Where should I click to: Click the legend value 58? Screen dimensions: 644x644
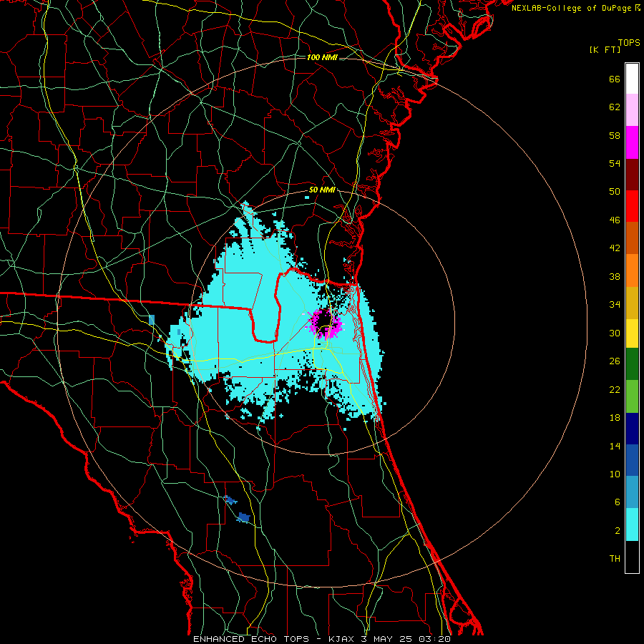coord(615,135)
